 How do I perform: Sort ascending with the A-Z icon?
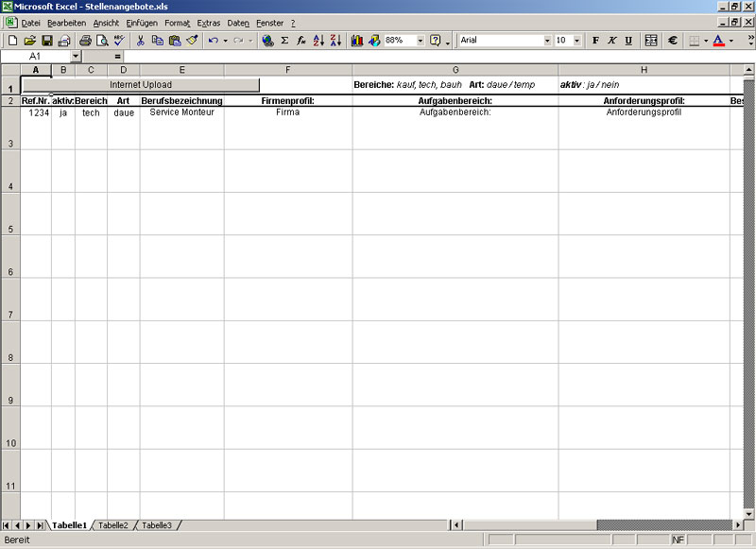click(x=318, y=41)
